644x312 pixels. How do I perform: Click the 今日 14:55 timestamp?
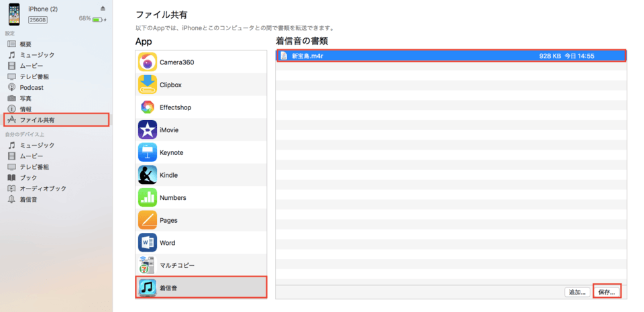[x=580, y=56]
